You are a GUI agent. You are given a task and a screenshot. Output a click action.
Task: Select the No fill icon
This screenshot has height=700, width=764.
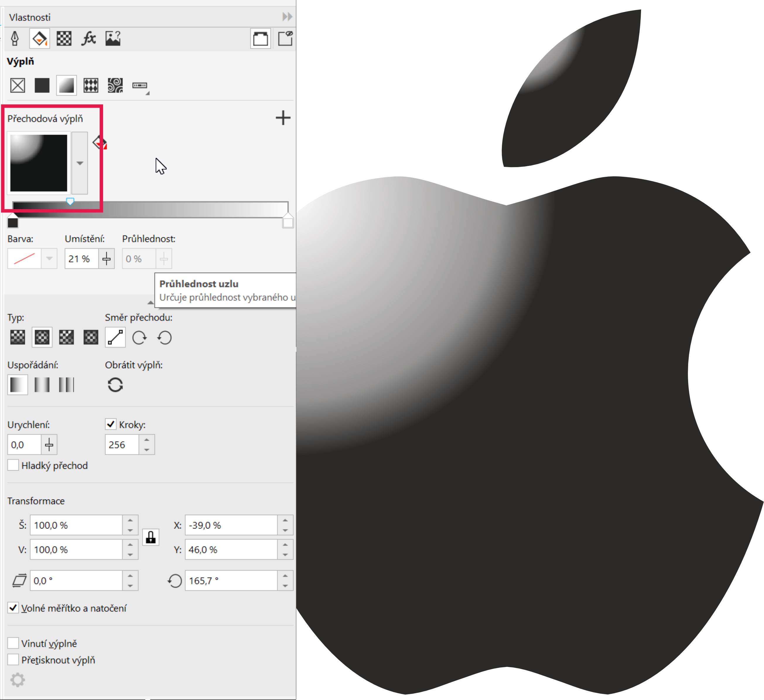tap(18, 85)
